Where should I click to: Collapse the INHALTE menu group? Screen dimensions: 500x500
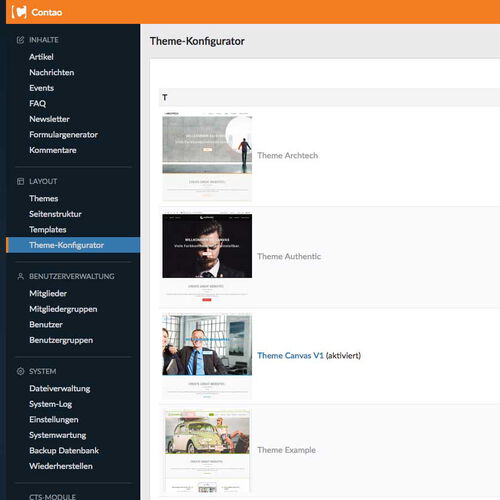click(x=44, y=40)
